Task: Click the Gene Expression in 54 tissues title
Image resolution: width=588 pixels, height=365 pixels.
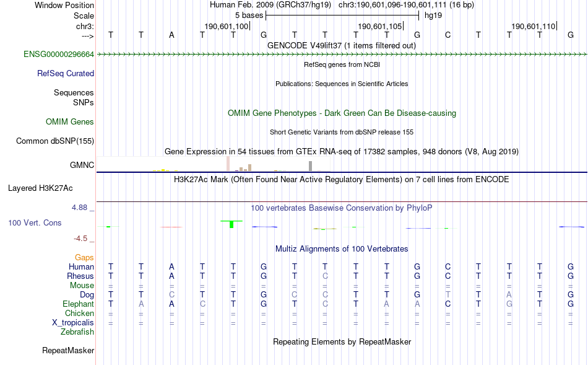Action: pyautogui.click(x=342, y=152)
